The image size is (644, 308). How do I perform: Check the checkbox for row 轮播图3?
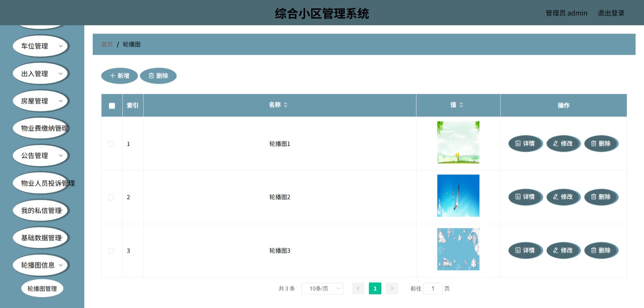coord(111,251)
